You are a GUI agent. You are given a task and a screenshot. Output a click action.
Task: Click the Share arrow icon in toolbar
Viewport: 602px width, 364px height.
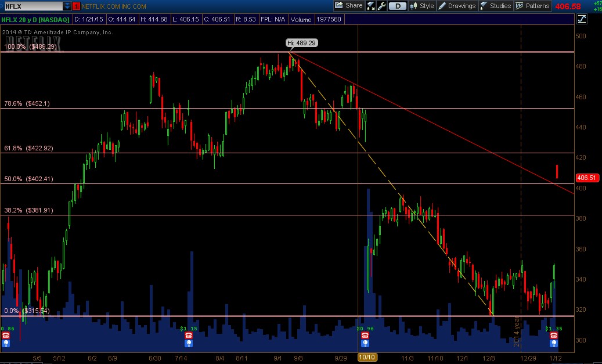(338, 5)
